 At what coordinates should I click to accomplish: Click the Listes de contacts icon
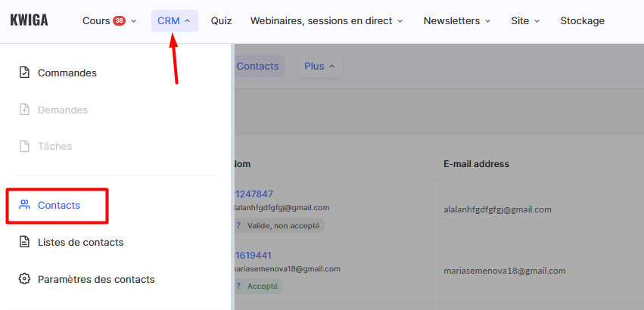tap(24, 242)
